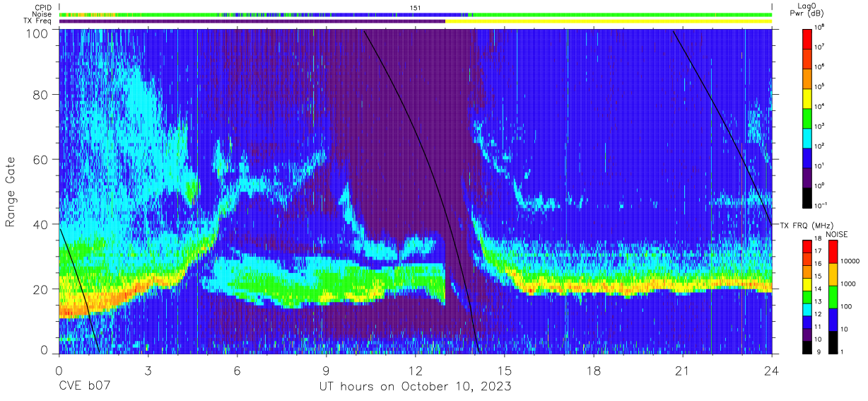Click the 'CPID' label
The height and width of the screenshot is (401, 868).
43,8
